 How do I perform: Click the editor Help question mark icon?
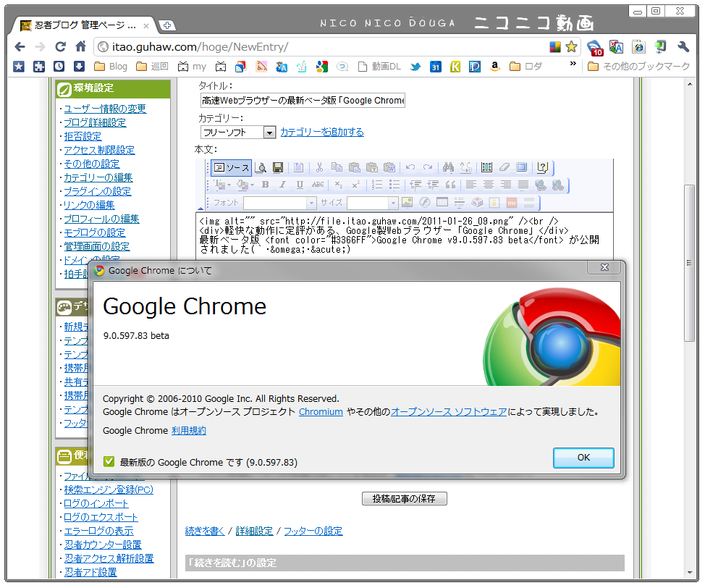(542, 168)
